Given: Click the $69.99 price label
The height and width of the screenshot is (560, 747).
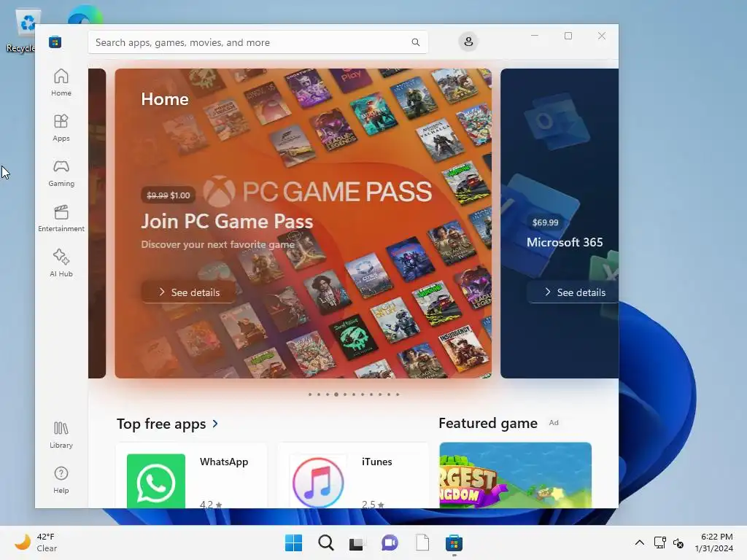Looking at the screenshot, I should click(x=545, y=222).
